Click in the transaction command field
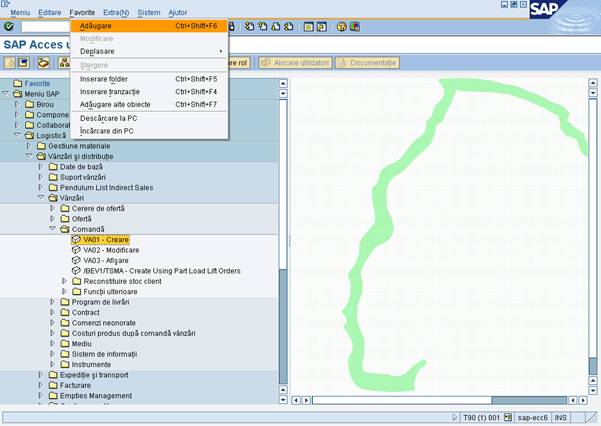The width and height of the screenshot is (601, 426). point(46,26)
